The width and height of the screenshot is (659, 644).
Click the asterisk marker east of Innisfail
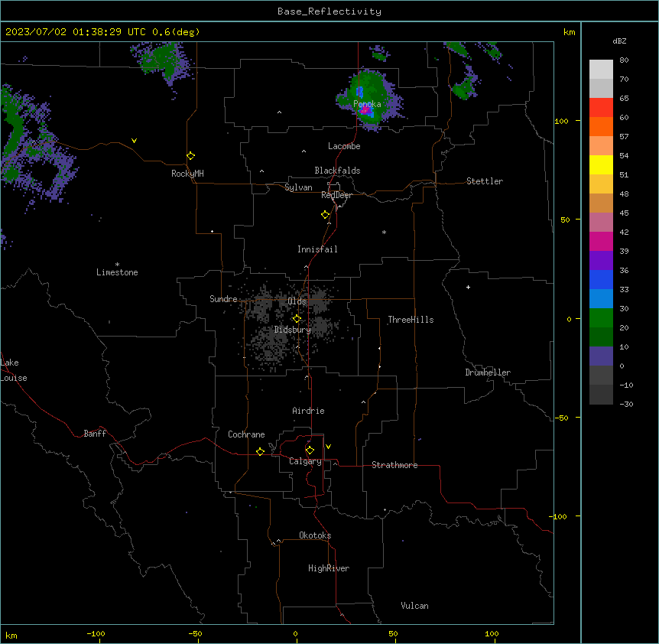(384, 233)
